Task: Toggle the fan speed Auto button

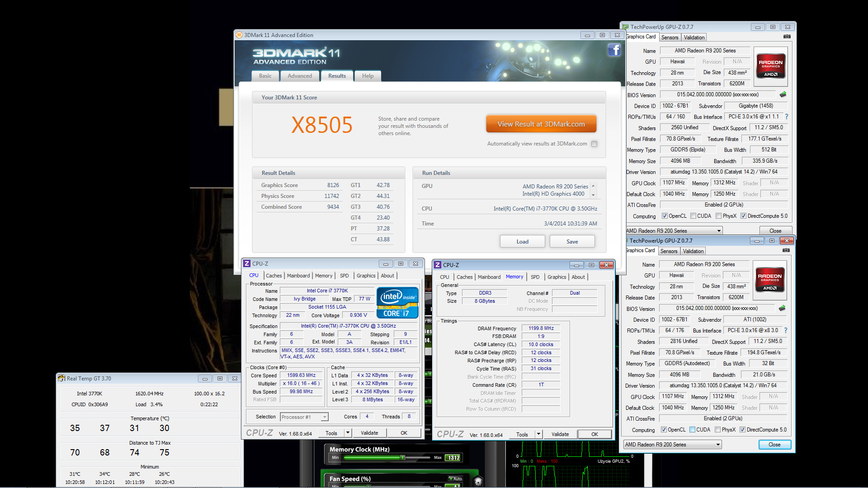Action: 455,479
